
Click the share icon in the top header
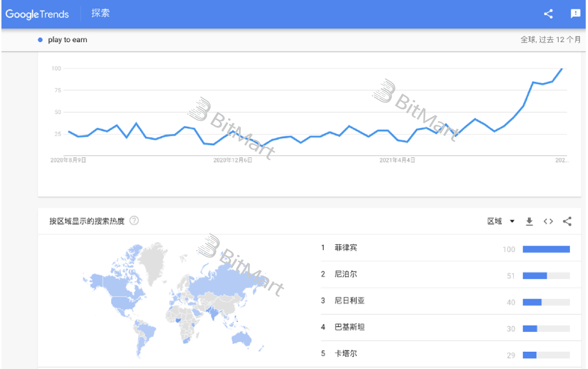pos(548,14)
